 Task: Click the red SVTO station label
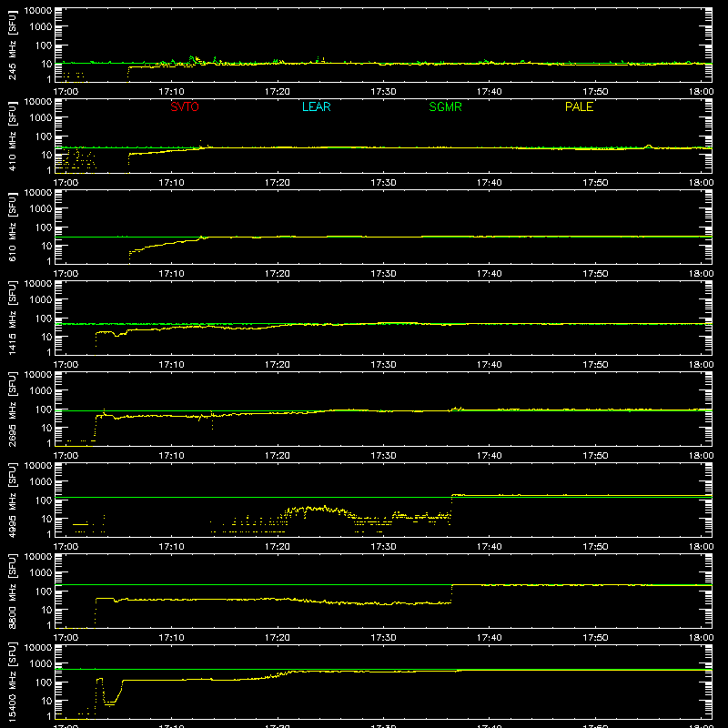pos(185,106)
